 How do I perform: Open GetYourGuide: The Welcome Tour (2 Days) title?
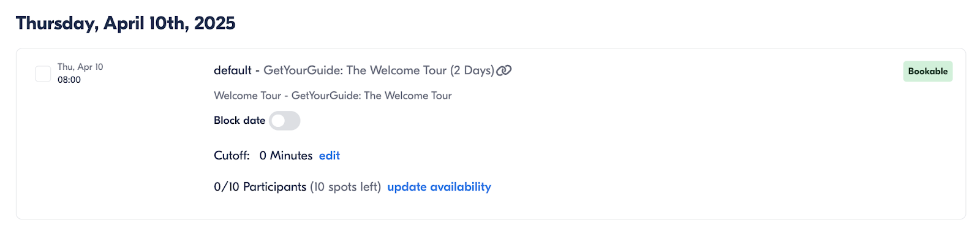click(379, 70)
